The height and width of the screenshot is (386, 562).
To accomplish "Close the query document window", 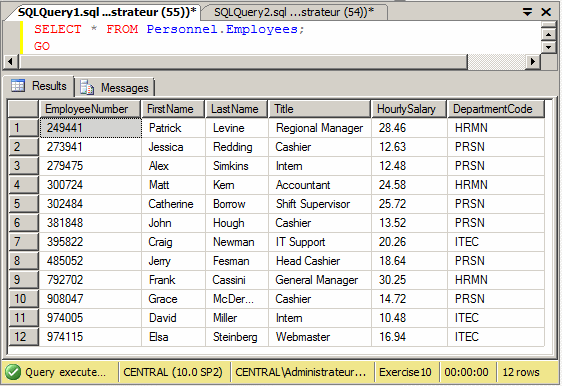I will click(x=546, y=12).
